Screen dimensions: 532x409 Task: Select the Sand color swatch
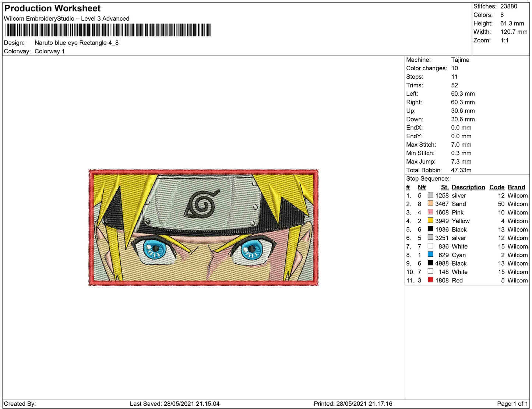coord(430,203)
